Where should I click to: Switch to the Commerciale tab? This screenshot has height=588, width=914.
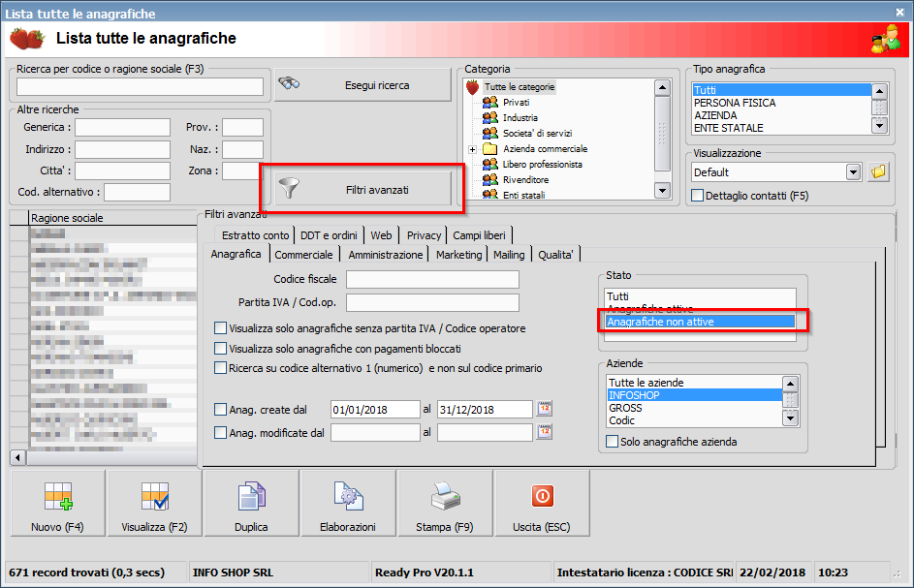point(303,255)
